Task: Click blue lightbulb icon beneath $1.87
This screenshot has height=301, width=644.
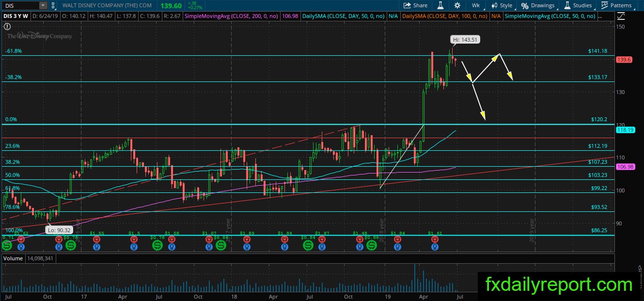Action: 322,247
